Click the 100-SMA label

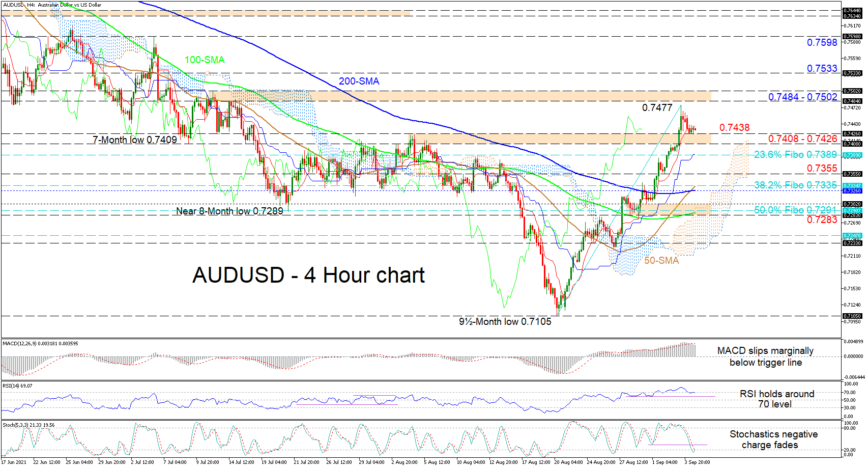[204, 60]
